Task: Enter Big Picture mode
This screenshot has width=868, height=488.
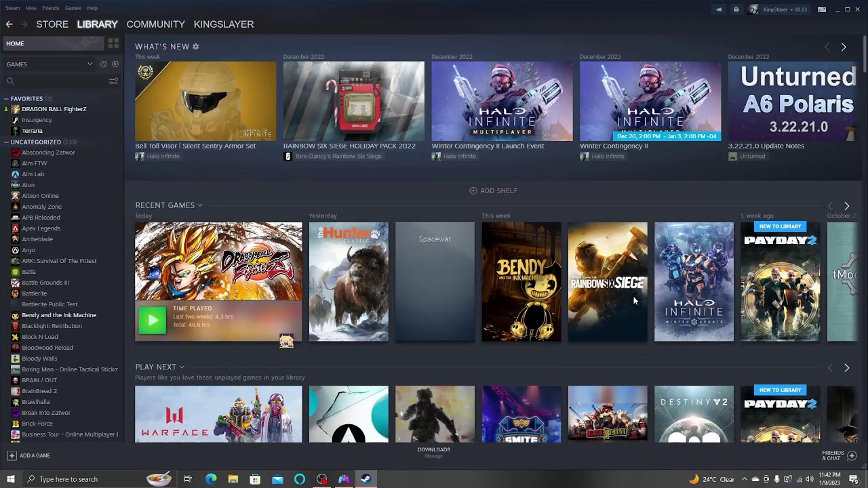Action: point(822,9)
